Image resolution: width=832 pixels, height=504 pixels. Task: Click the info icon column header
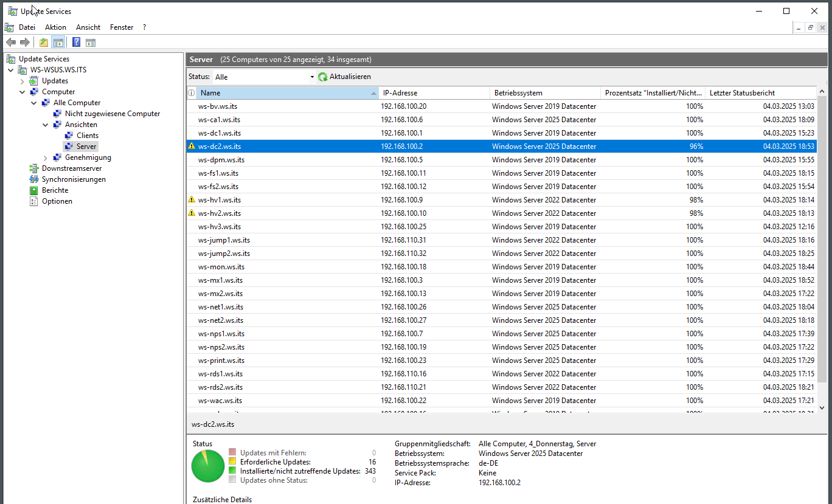tap(191, 93)
